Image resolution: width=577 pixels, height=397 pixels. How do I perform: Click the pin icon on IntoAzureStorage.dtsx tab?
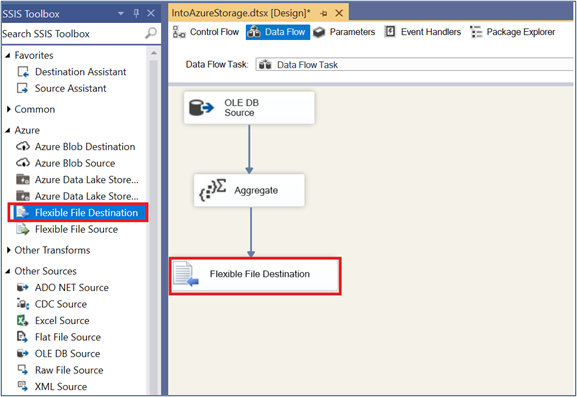point(324,14)
